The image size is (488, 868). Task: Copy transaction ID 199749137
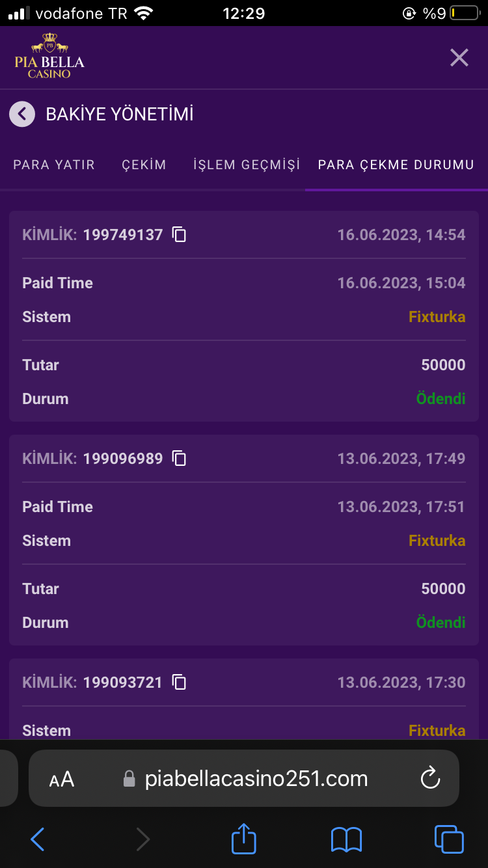(x=179, y=235)
